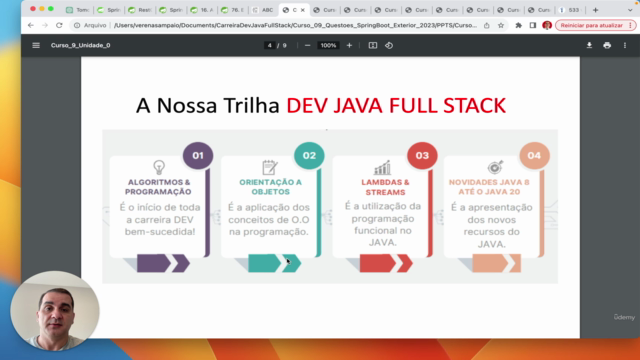
Task: Click the target icon on card 04
Action: click(495, 167)
